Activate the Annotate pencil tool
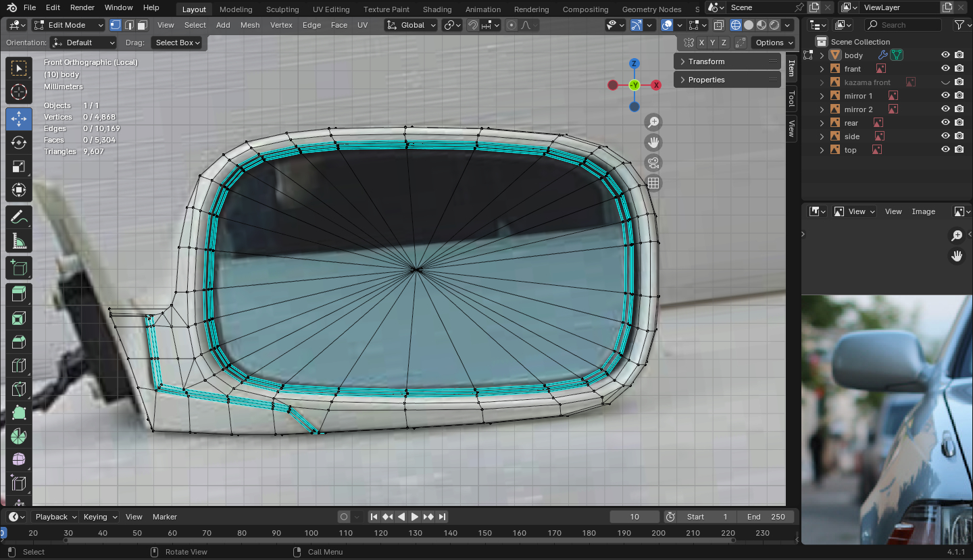The image size is (973, 560). coord(19,218)
